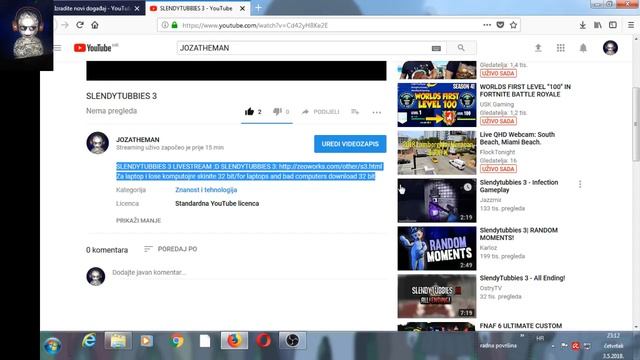This screenshot has width=640, height=360.
Task: Select the SLENDYTUBBIES 3 - YouTube tab
Action: pos(196,8)
